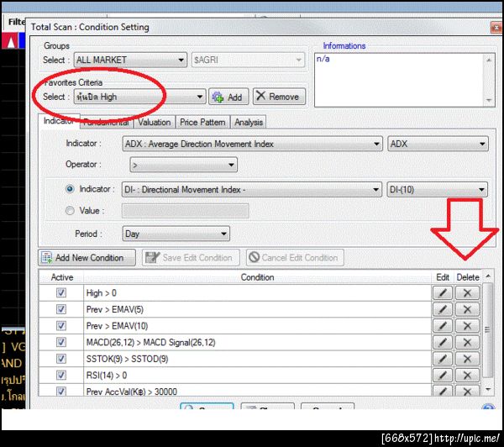Delete the 'High > 0' condition
The image size is (504, 447).
pos(467,293)
